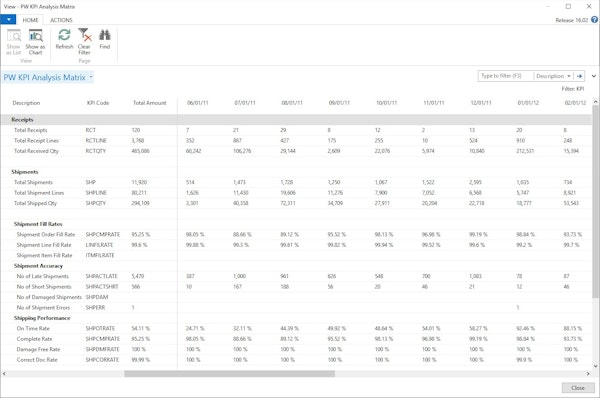The width and height of the screenshot is (600, 398).
Task: Expand the filter pane chevron
Action: pos(593,76)
